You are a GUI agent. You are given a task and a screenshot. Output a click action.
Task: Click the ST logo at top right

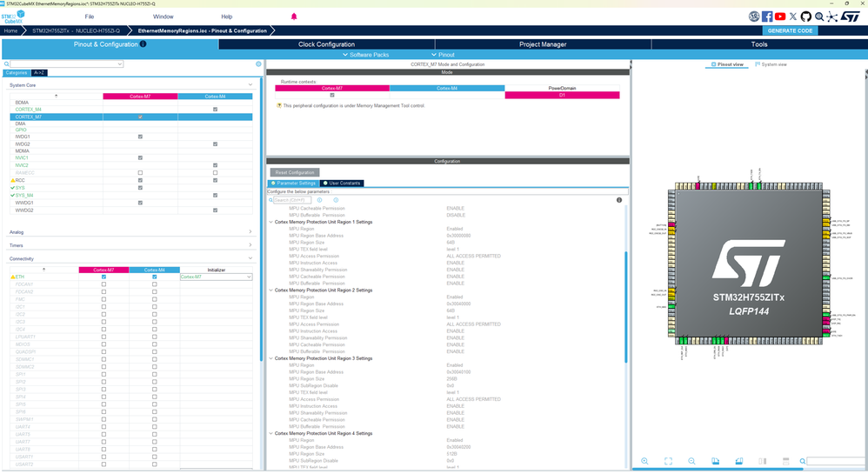click(x=851, y=17)
